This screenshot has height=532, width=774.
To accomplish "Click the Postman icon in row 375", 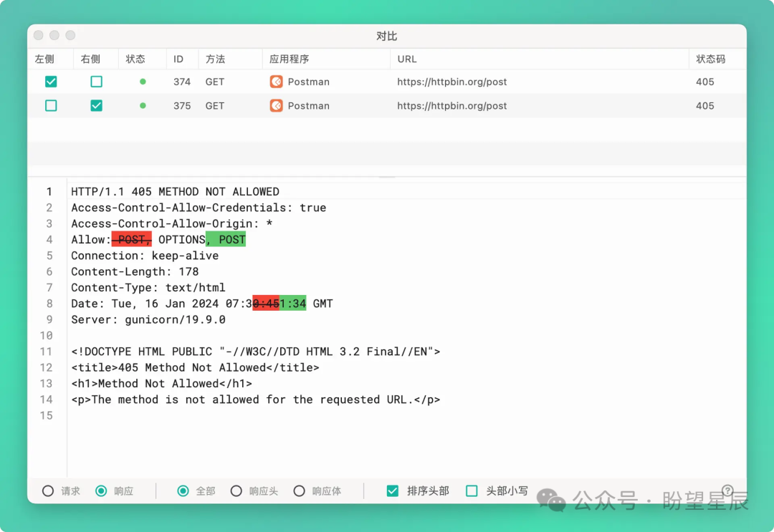I will pyautogui.click(x=277, y=105).
